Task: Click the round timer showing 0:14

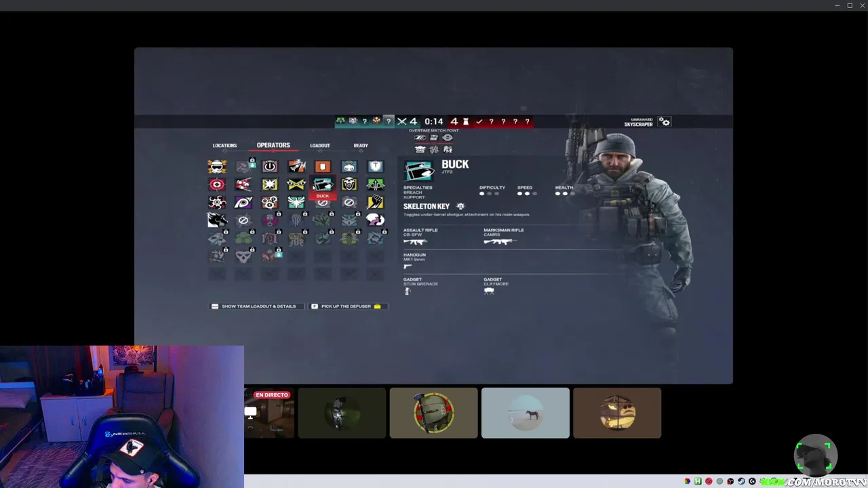Action: tap(434, 122)
